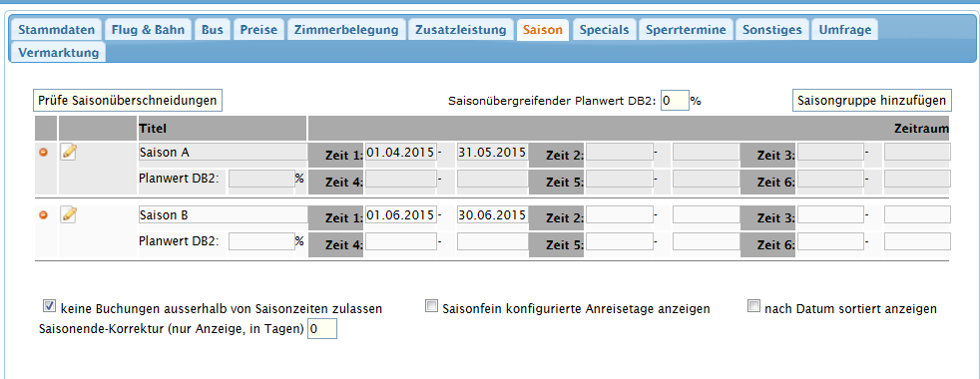Enable Saisonfein konfigurierte Anreisetage anzeigen
This screenshot has width=980, height=379.
click(431, 306)
